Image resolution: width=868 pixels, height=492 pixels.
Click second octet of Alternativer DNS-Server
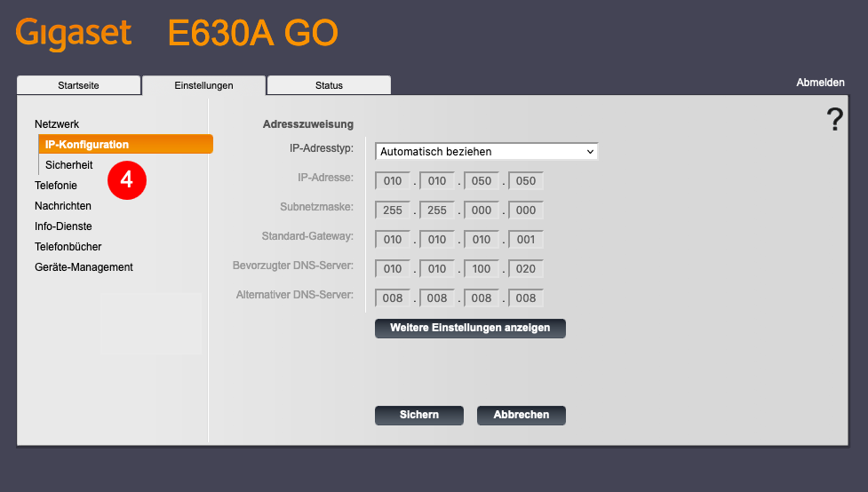[x=437, y=298]
